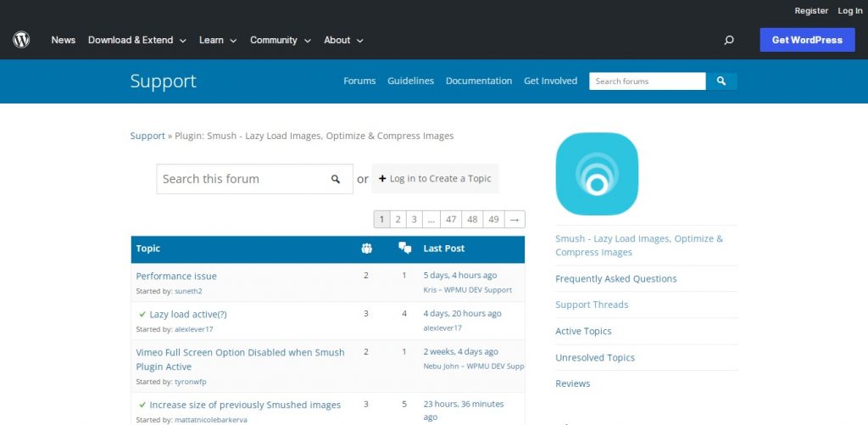
Task: Go to page 2 of topics
Action: coord(398,219)
